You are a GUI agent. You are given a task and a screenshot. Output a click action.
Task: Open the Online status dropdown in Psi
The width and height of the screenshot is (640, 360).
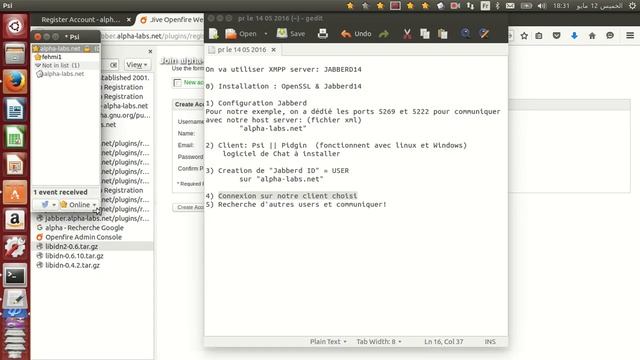[x=78, y=204]
